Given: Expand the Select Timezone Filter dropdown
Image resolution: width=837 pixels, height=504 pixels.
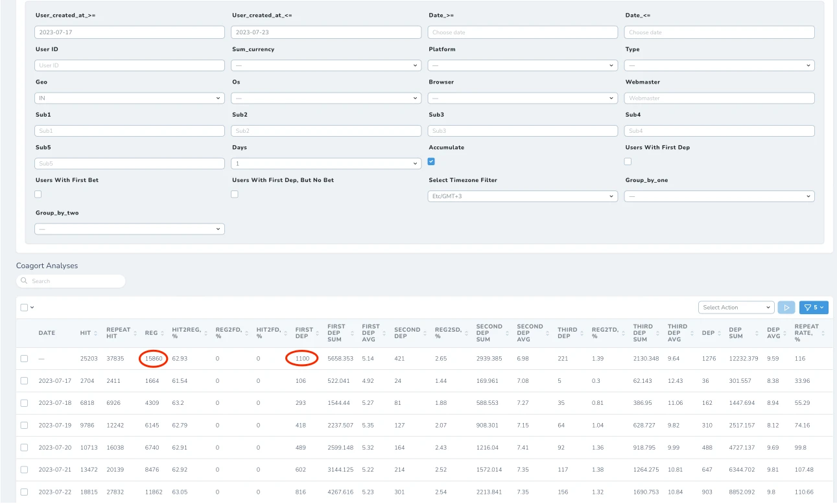Looking at the screenshot, I should coord(523,196).
